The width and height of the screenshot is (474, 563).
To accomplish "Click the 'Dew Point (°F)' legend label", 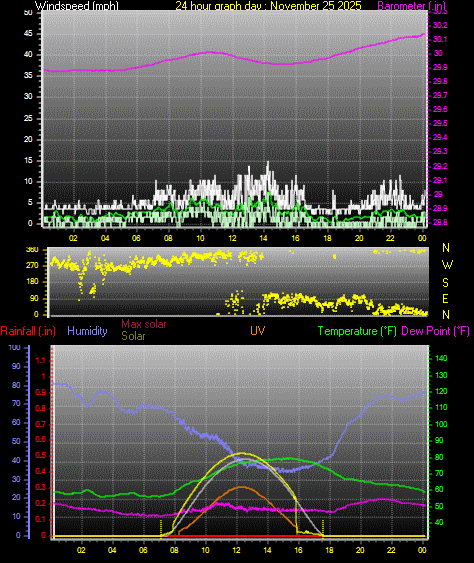I will click(x=436, y=331).
